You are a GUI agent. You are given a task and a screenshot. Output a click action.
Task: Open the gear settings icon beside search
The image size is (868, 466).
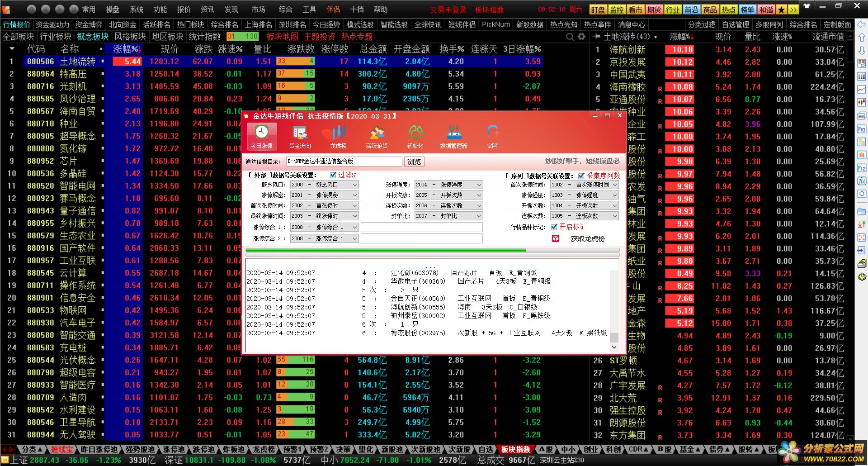[581, 37]
